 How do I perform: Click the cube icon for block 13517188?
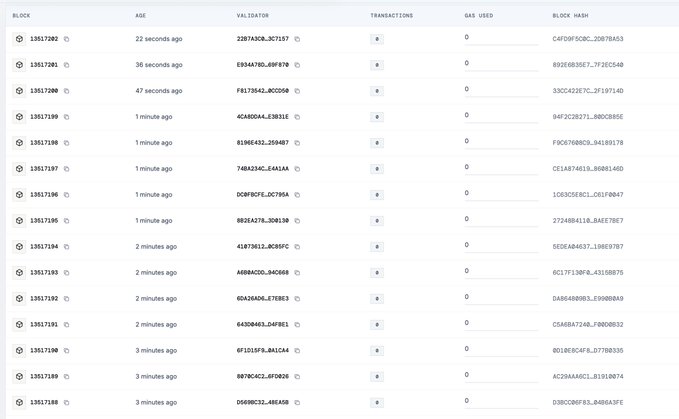(x=19, y=403)
